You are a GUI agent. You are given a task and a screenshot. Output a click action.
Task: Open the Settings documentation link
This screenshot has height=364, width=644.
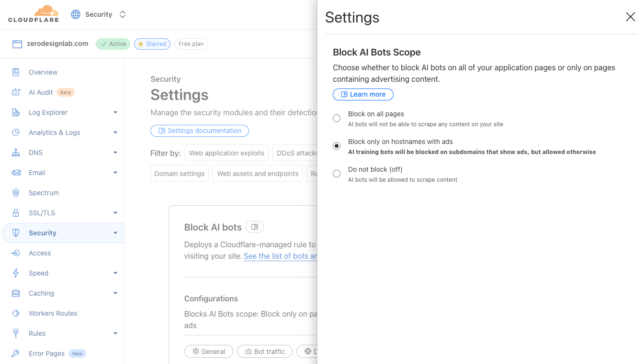199,131
